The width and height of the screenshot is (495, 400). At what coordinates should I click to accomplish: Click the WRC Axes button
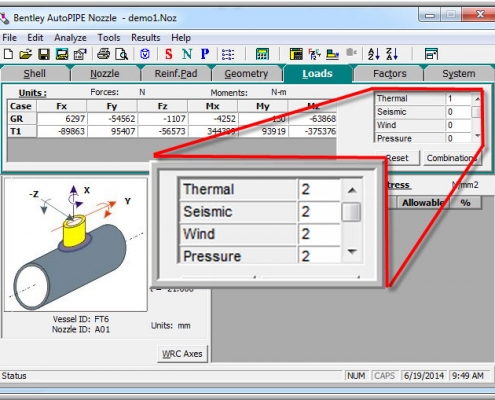point(182,354)
